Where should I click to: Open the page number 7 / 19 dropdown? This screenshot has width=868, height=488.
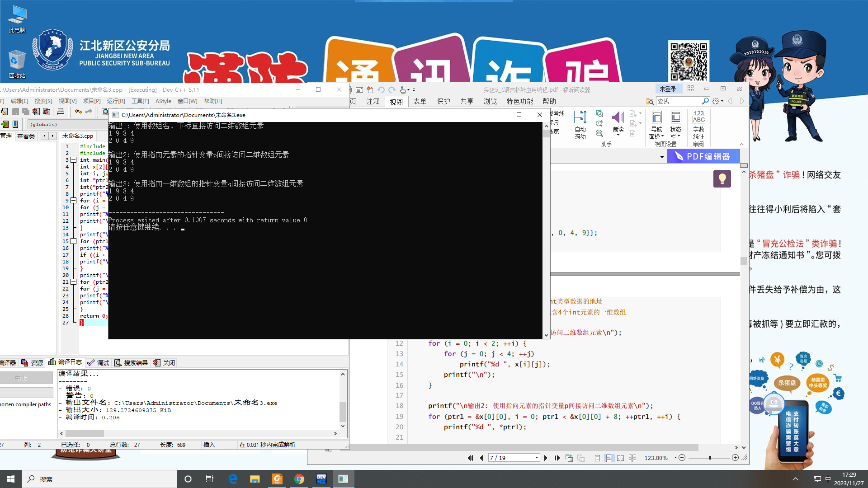tap(537, 458)
